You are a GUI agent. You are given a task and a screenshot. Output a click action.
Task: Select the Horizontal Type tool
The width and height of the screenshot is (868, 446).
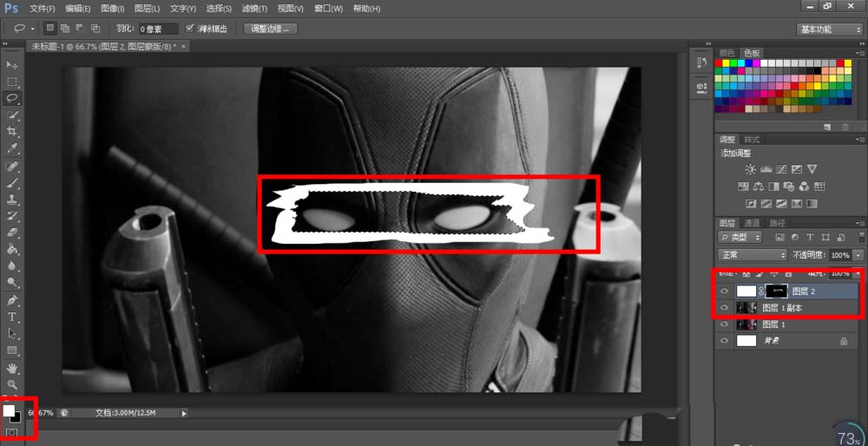12,317
